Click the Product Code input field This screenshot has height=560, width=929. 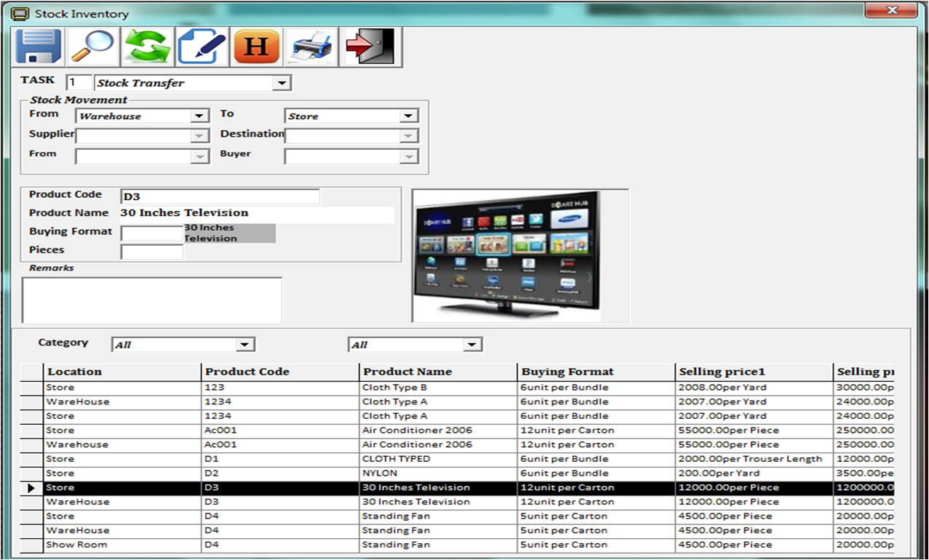[x=220, y=196]
